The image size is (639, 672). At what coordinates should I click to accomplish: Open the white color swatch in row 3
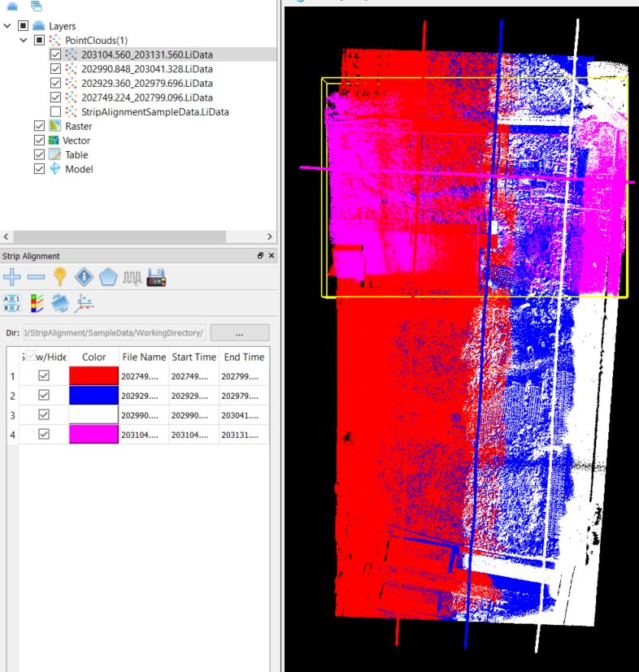[x=93, y=415]
